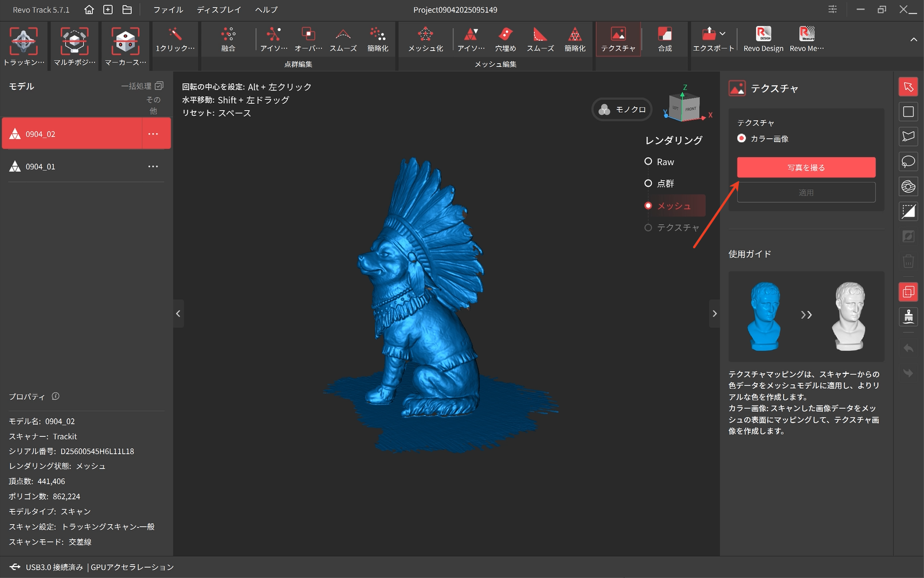Click the Fusion (融合) icon

coord(228,39)
